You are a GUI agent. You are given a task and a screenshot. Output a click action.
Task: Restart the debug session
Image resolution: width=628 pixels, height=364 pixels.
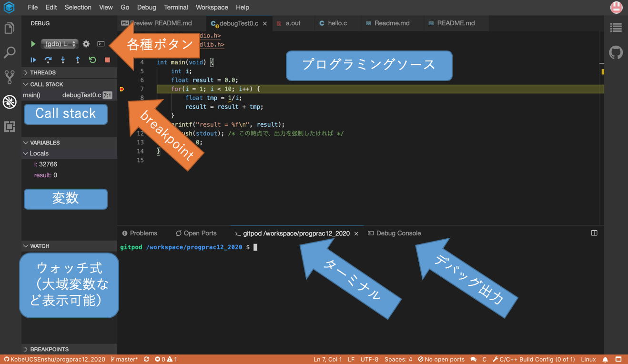(92, 60)
